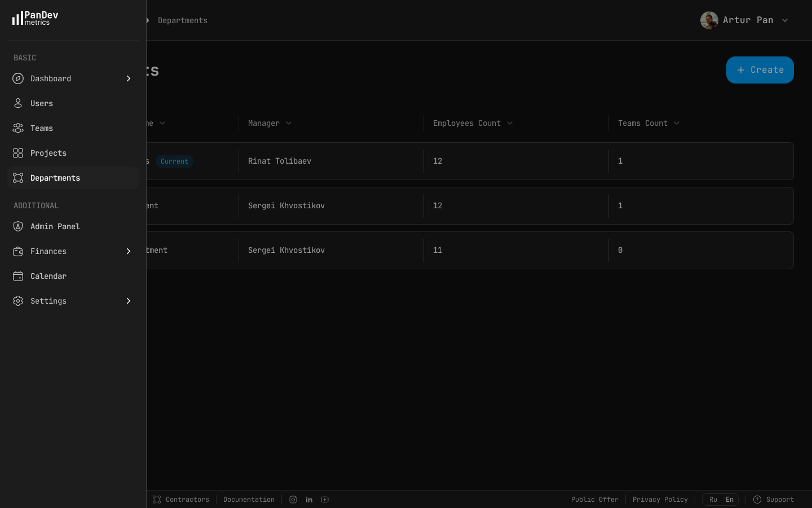Open the Privacy Policy link
The height and width of the screenshot is (508, 812).
(660, 500)
